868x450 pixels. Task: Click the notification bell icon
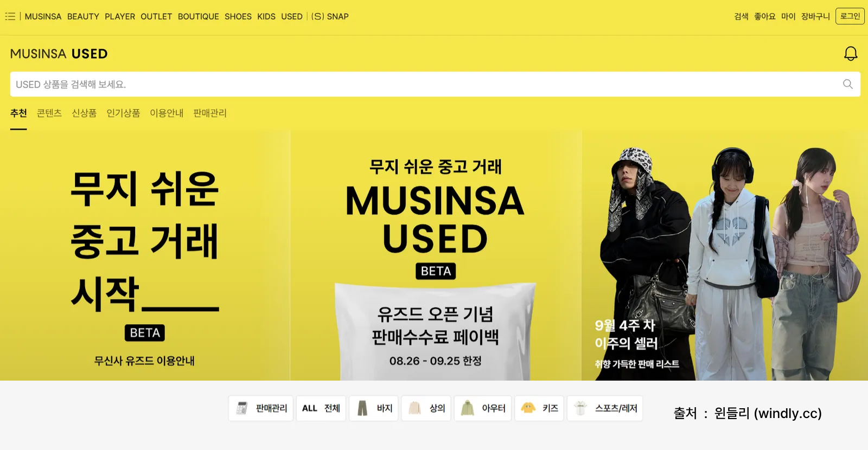pyautogui.click(x=851, y=53)
